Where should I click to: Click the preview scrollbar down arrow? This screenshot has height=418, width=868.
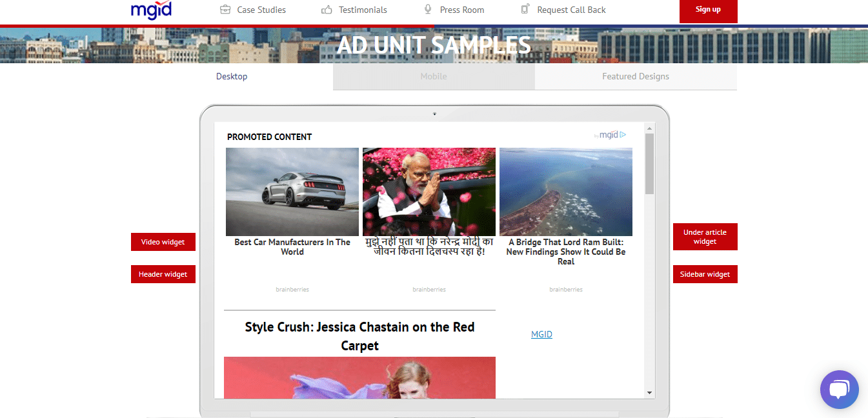point(650,393)
